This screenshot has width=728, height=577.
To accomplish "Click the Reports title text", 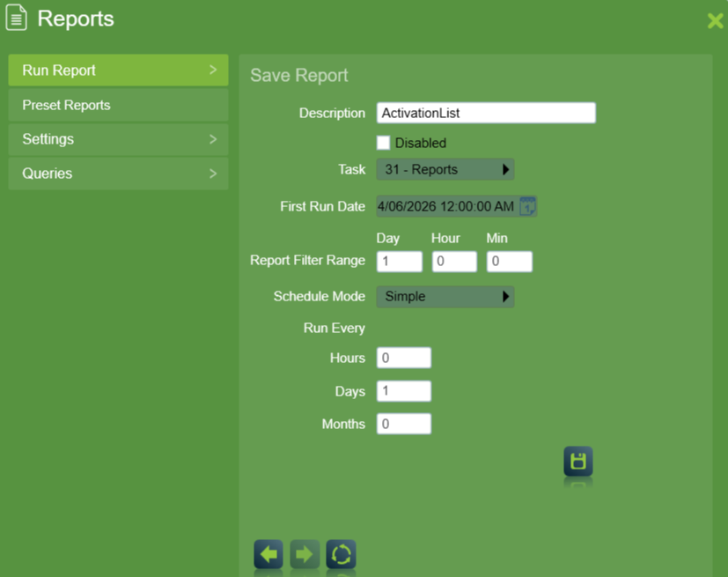I will pos(75,18).
